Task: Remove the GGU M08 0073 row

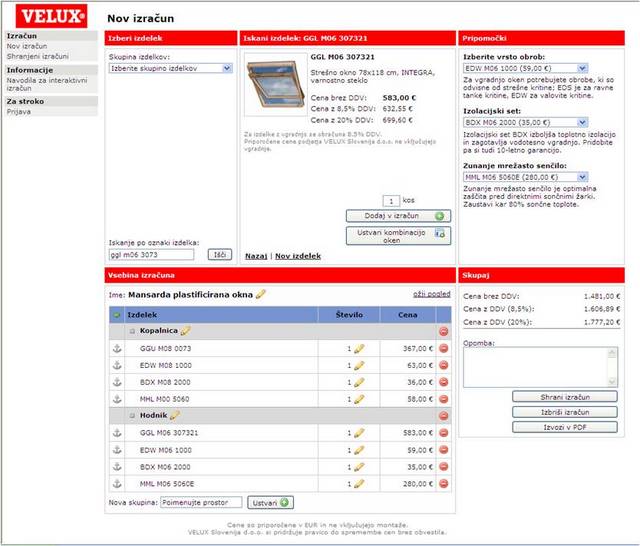Action: pyautogui.click(x=443, y=348)
